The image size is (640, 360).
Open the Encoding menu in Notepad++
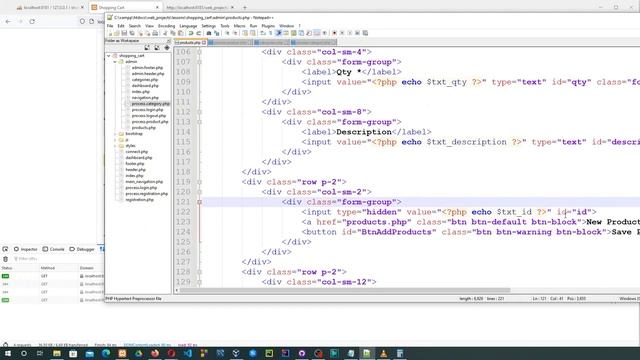(x=166, y=26)
